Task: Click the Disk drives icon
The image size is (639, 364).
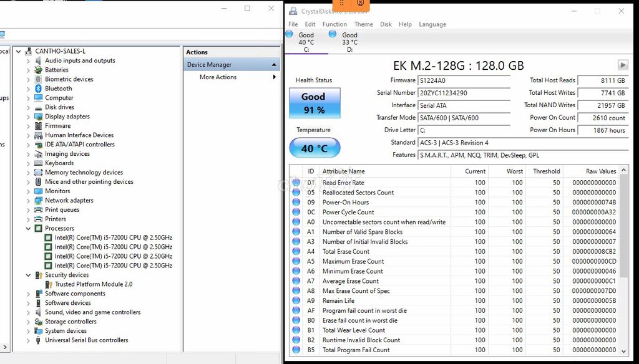Action: coord(38,107)
